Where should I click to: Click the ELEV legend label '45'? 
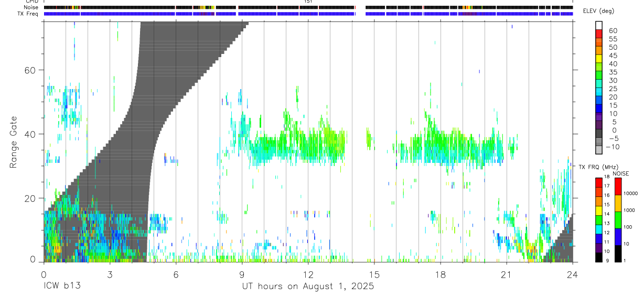(613, 55)
